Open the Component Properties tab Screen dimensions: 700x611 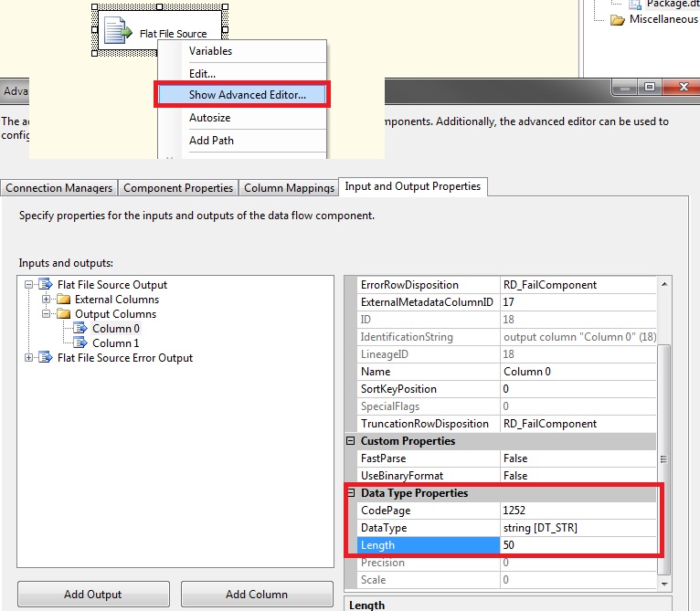(178, 188)
